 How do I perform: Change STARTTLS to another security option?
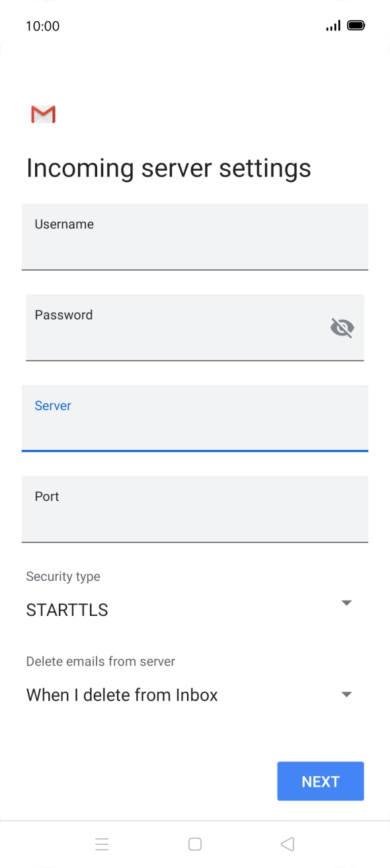pos(346,602)
